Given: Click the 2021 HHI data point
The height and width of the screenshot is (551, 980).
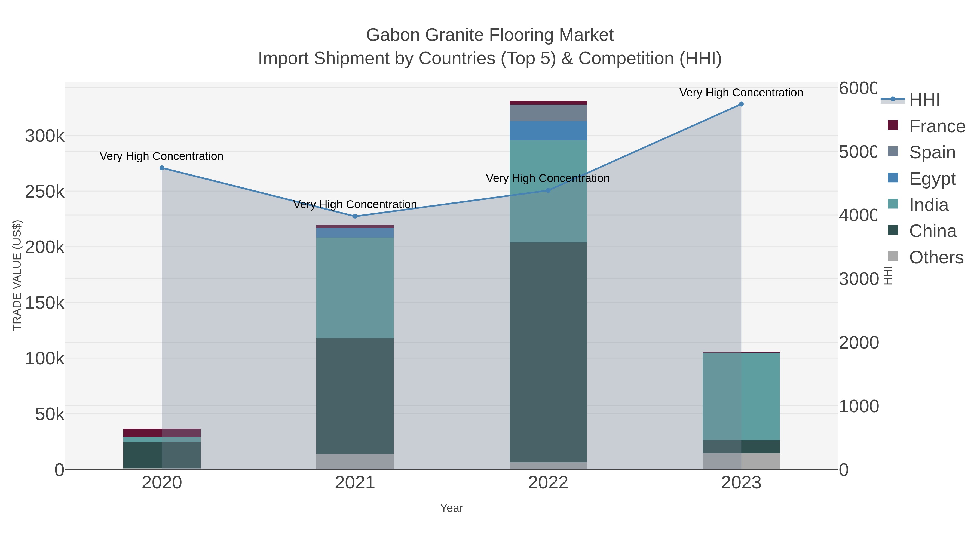Looking at the screenshot, I should pos(355,216).
